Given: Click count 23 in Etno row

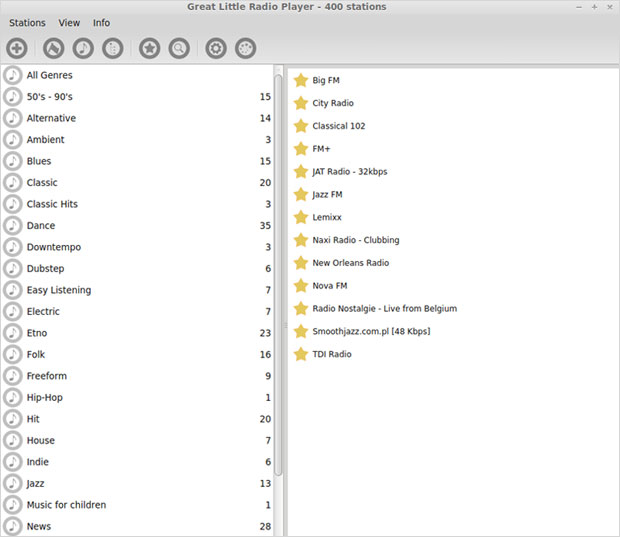Looking at the screenshot, I should 265,333.
